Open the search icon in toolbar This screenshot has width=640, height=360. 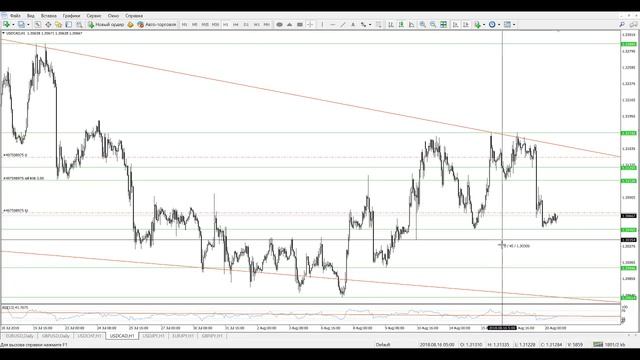622,24
